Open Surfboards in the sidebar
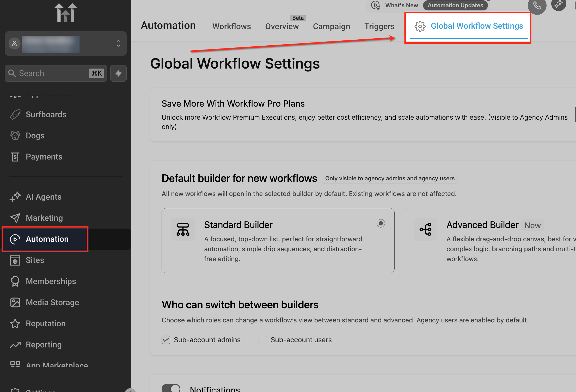 pyautogui.click(x=46, y=114)
